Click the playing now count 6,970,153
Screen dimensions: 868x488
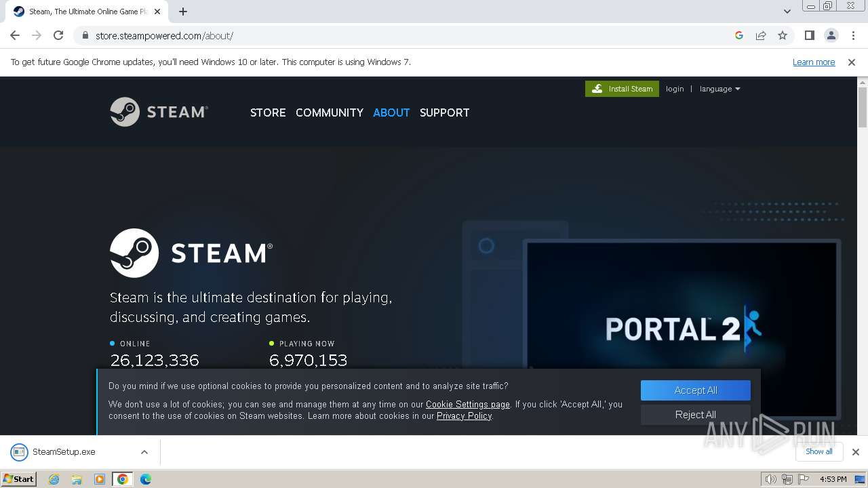click(x=308, y=361)
